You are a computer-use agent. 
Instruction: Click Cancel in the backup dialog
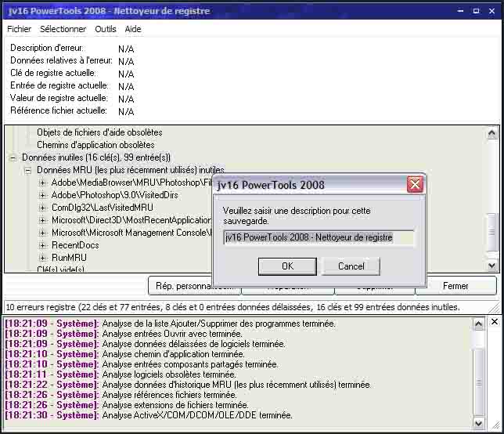click(x=351, y=266)
